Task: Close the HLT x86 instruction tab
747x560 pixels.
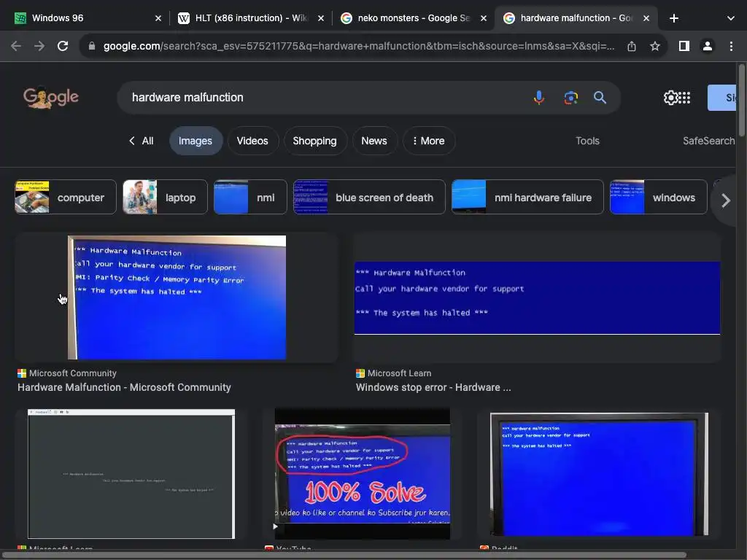Action: click(x=321, y=18)
